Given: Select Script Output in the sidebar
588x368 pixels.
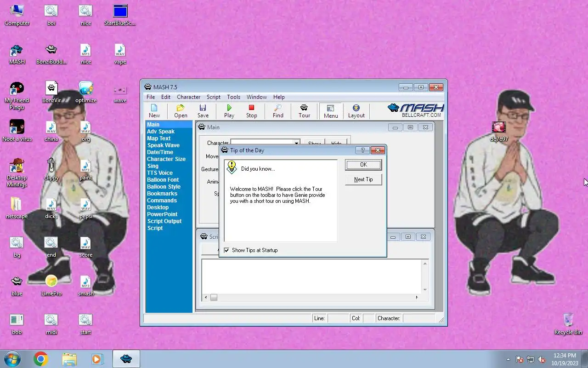Looking at the screenshot, I should tap(164, 221).
